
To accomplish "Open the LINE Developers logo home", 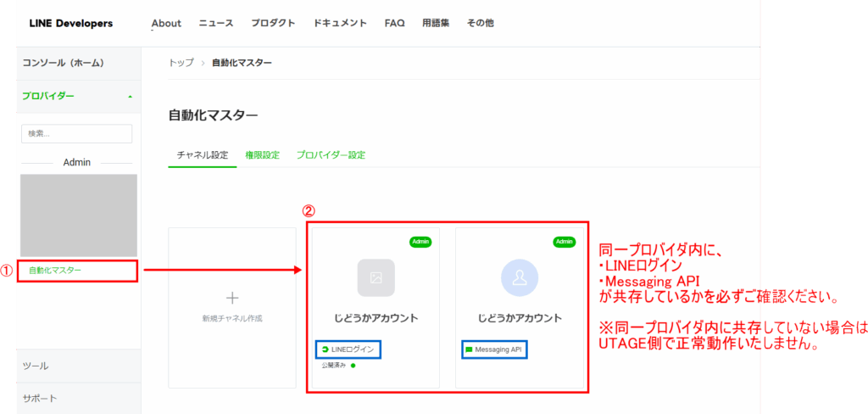I will coord(71,23).
